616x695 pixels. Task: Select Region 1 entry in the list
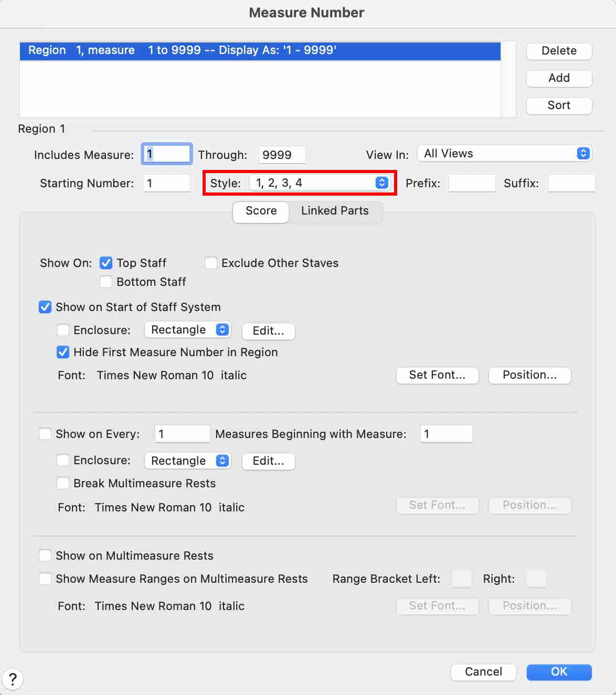(x=260, y=50)
